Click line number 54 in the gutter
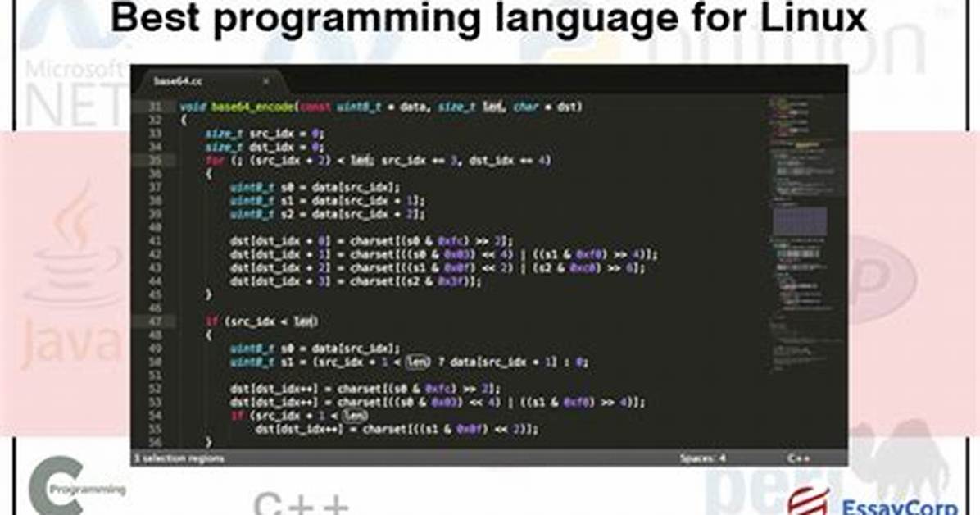This screenshot has height=515, width=980. (154, 416)
